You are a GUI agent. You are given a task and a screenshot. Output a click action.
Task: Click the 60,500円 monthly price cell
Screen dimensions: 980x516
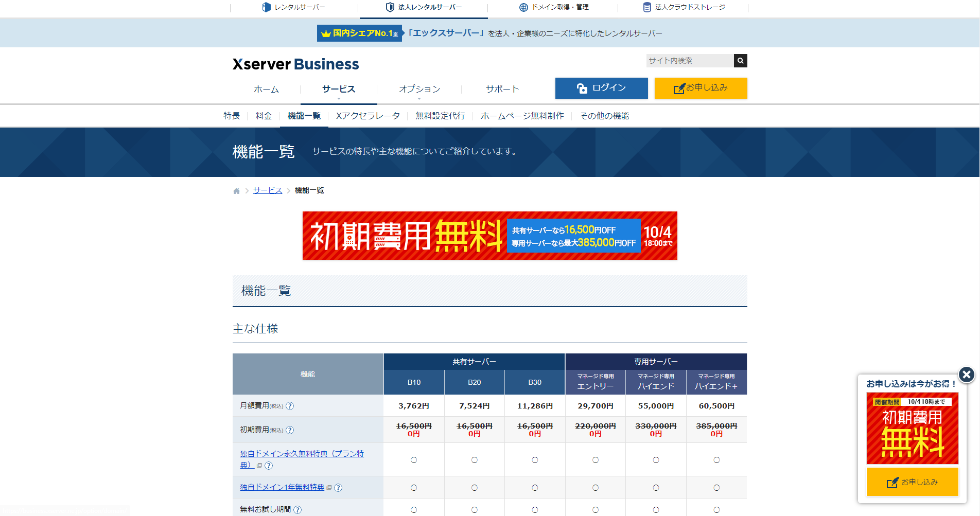[x=716, y=406]
